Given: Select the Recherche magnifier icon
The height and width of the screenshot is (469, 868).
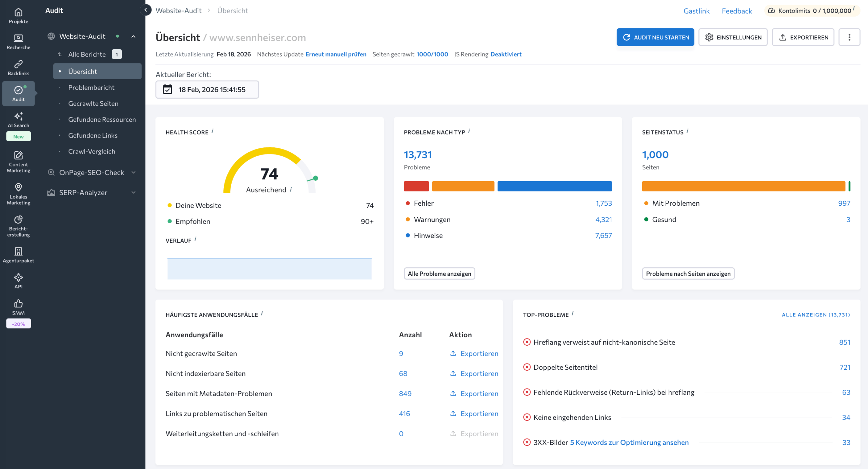Looking at the screenshot, I should pyautogui.click(x=18, y=38).
